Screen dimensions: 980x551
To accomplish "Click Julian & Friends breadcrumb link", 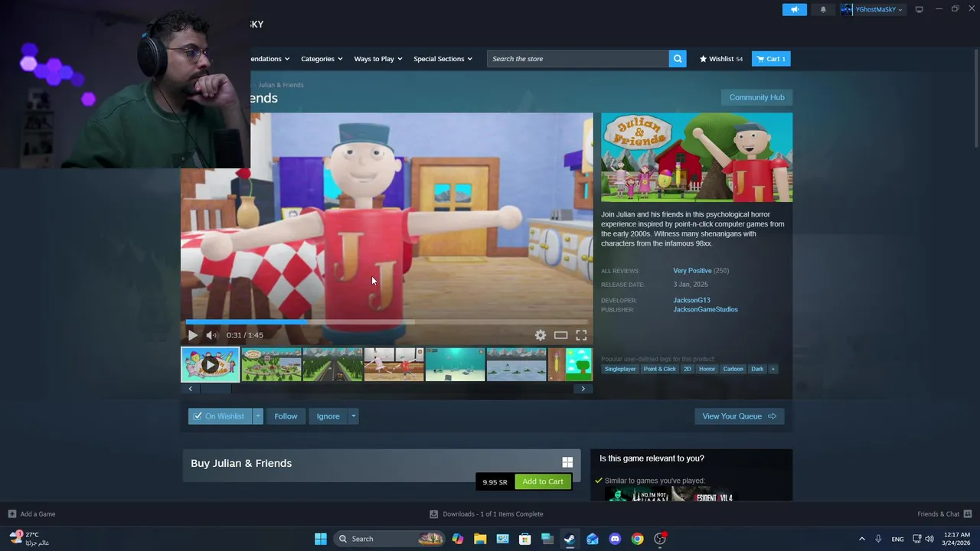I will click(x=281, y=85).
